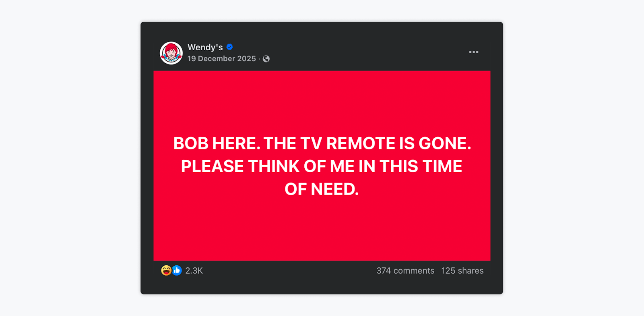The height and width of the screenshot is (316, 644).
Task: Open the three-dot post options menu
Action: (x=473, y=52)
